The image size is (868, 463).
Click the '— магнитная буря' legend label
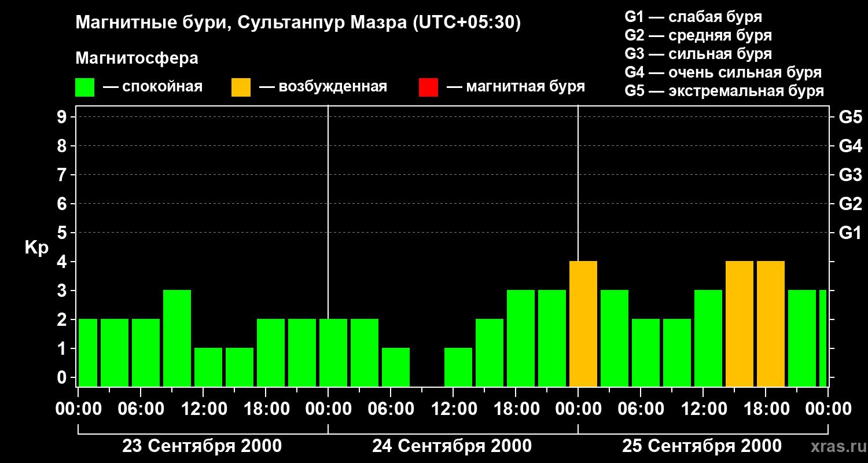coord(516,87)
